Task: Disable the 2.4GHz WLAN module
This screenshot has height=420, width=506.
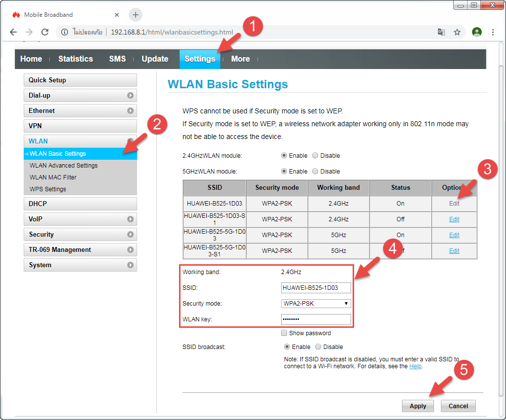Action: tap(315, 155)
